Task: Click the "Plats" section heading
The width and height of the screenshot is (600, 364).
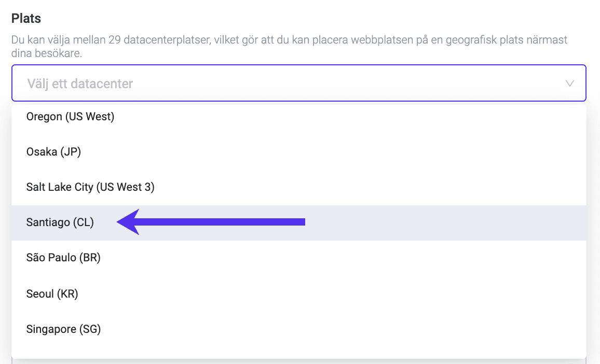Action: 26,18
